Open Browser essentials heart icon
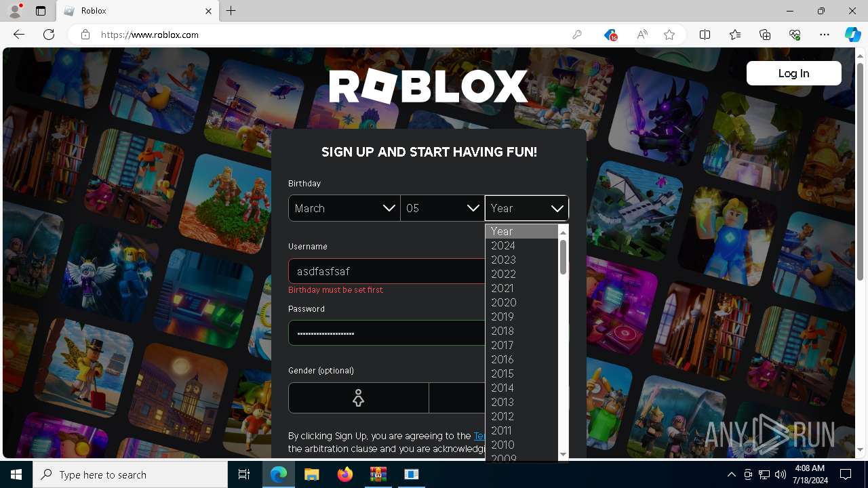 [x=795, y=35]
